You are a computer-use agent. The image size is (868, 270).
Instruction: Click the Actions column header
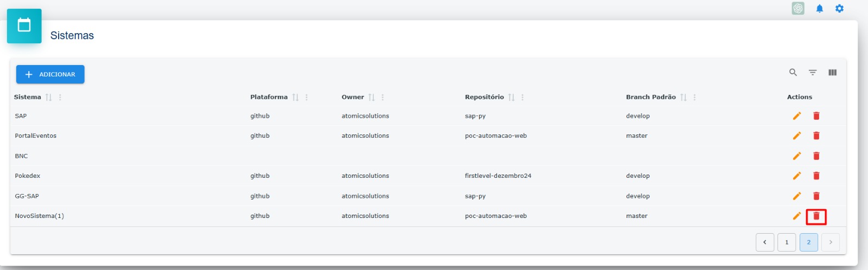coord(800,97)
